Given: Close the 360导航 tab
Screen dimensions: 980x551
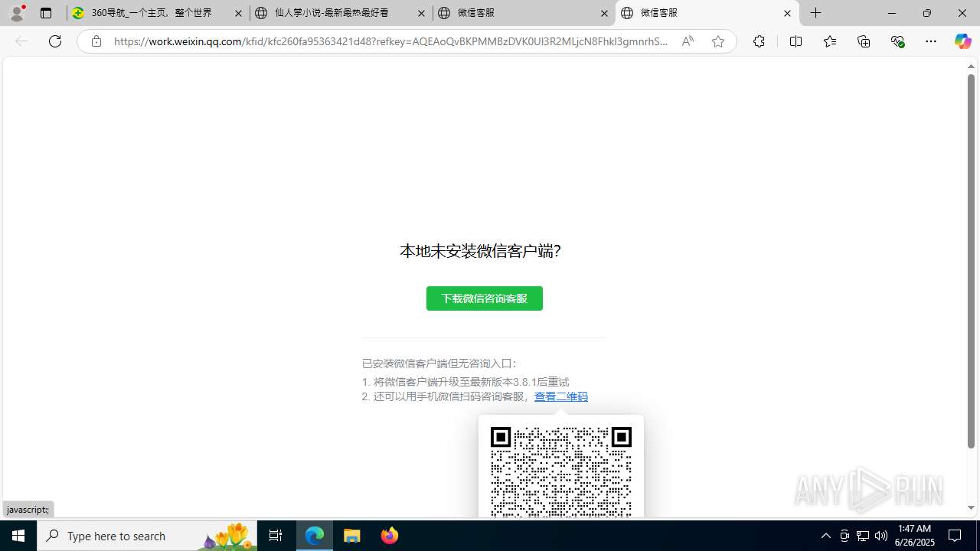Looking at the screenshot, I should [238, 13].
